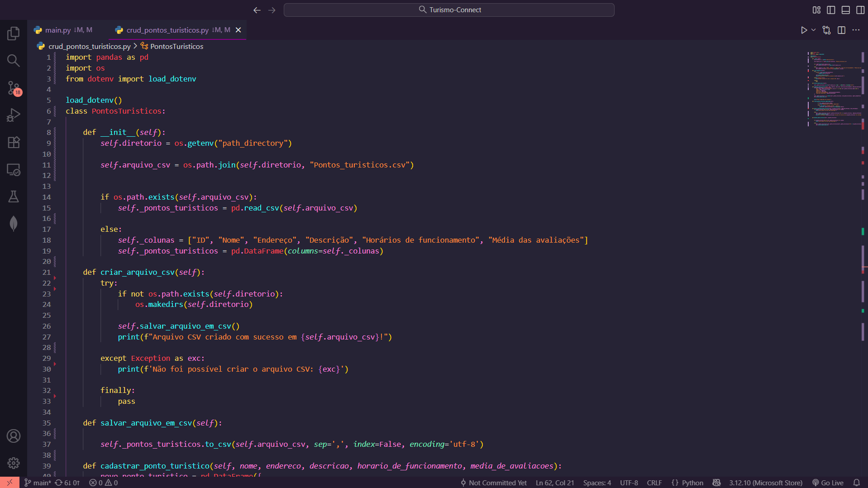Screen dimensions: 868x488
Task: Open the MongoDB leaf icon view
Action: pyautogui.click(x=14, y=223)
